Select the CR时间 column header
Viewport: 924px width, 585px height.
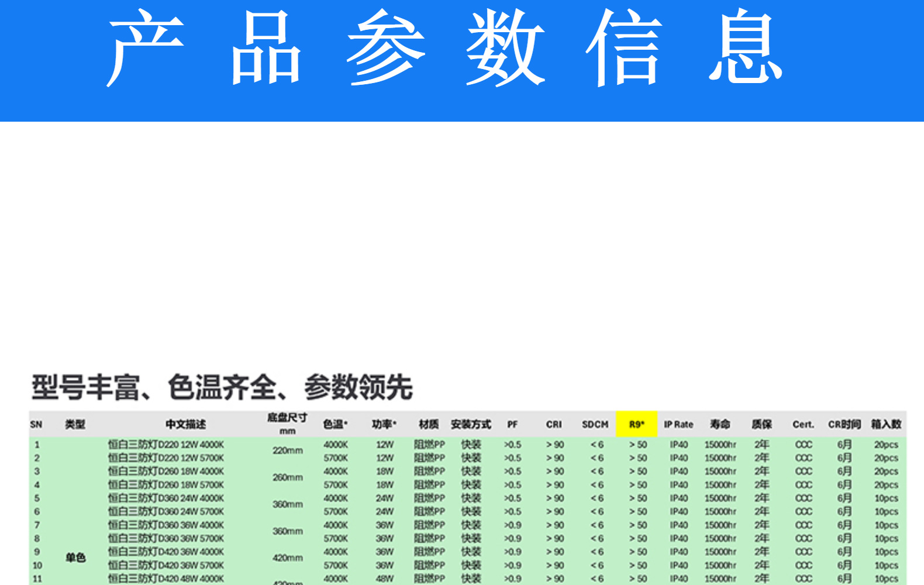(844, 424)
